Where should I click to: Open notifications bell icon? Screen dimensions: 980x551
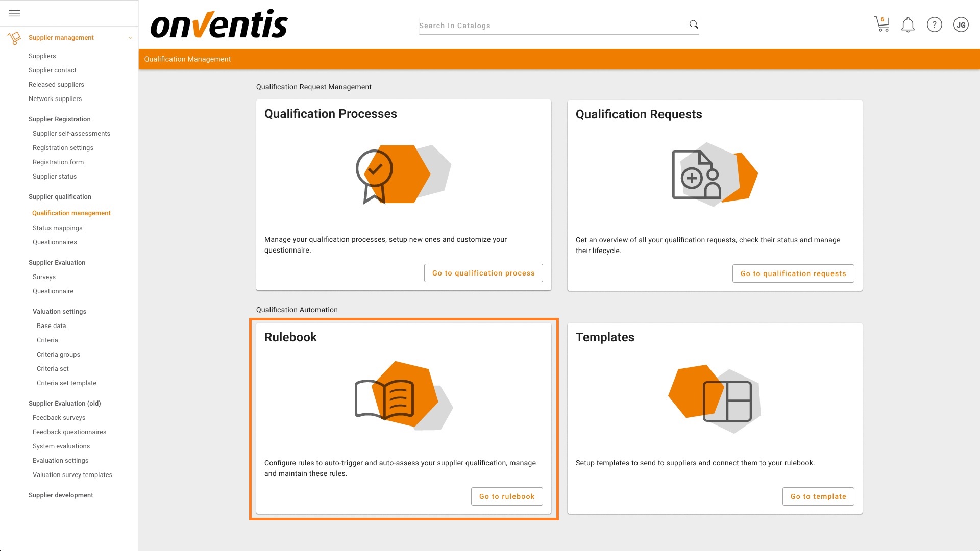tap(908, 24)
